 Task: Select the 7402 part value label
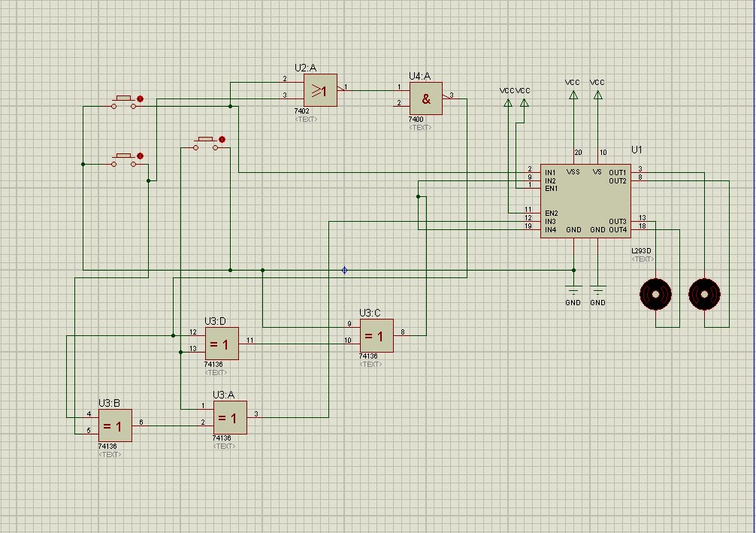click(301, 111)
